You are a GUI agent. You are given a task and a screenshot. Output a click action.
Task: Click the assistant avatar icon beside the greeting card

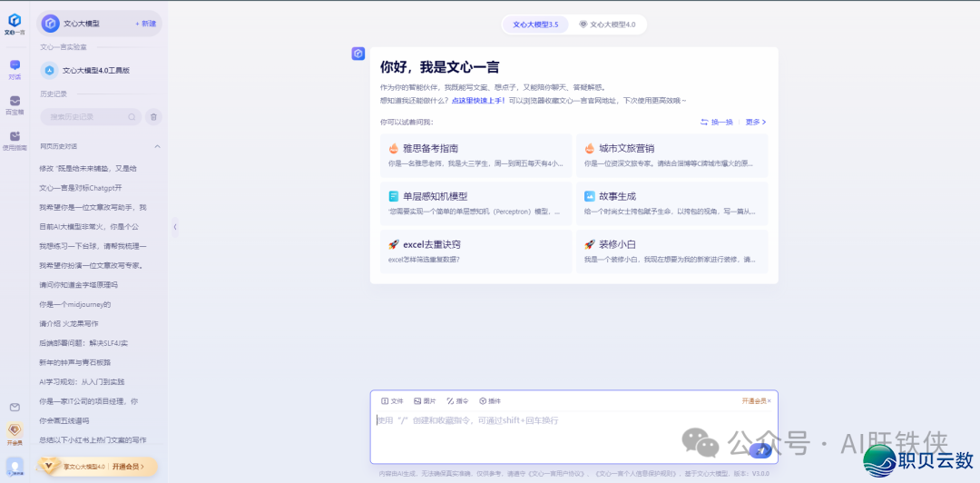[x=358, y=54]
